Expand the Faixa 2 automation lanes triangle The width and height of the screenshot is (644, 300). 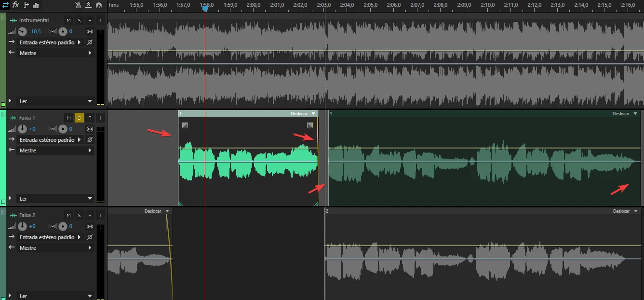point(10,296)
